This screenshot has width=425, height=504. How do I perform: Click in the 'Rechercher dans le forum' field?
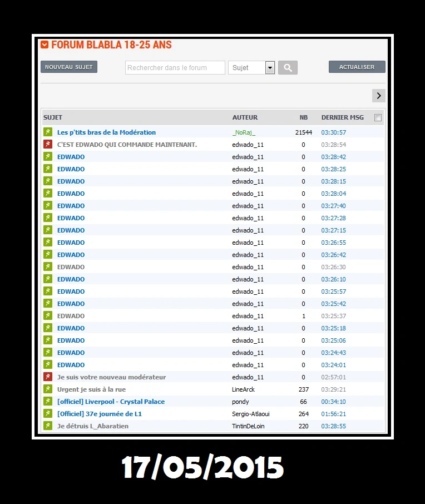coord(175,68)
